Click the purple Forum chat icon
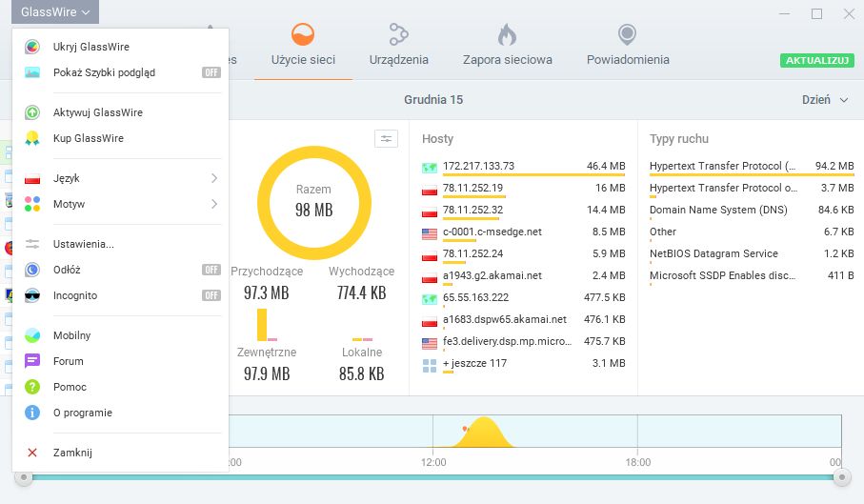Screen dimensions: 864x504 pos(32,361)
